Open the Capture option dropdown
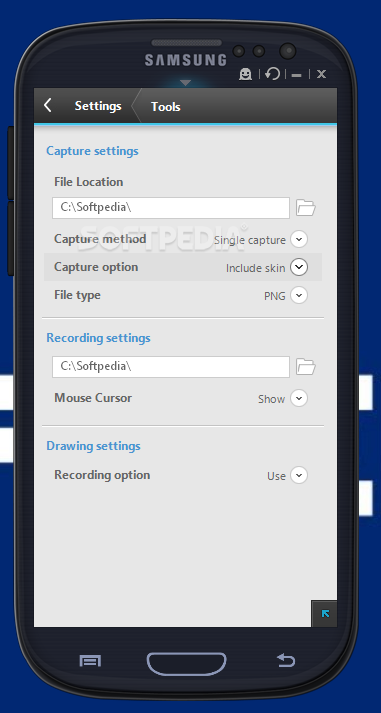The height and width of the screenshot is (713, 381). pyautogui.click(x=299, y=267)
